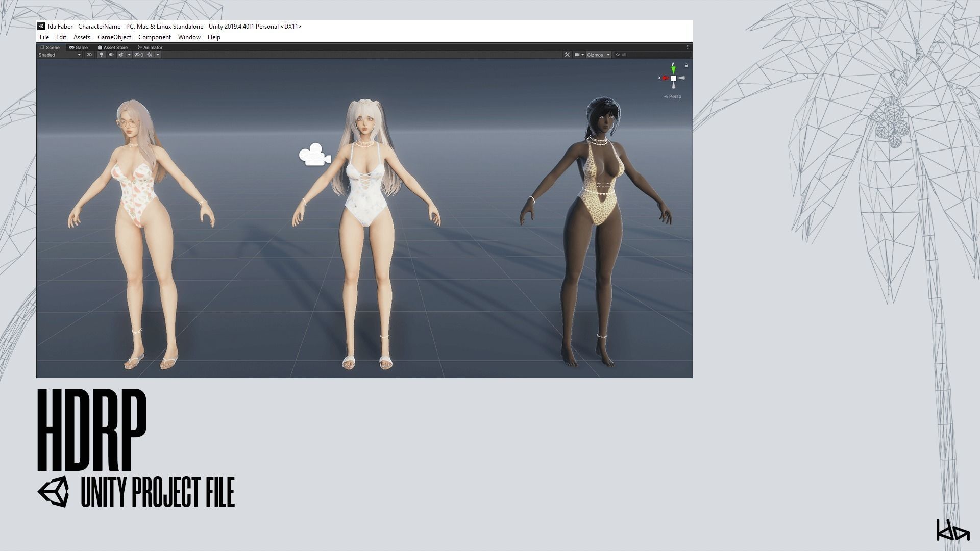Toggle Persp projection label
The image size is (980, 551).
pyautogui.click(x=673, y=96)
